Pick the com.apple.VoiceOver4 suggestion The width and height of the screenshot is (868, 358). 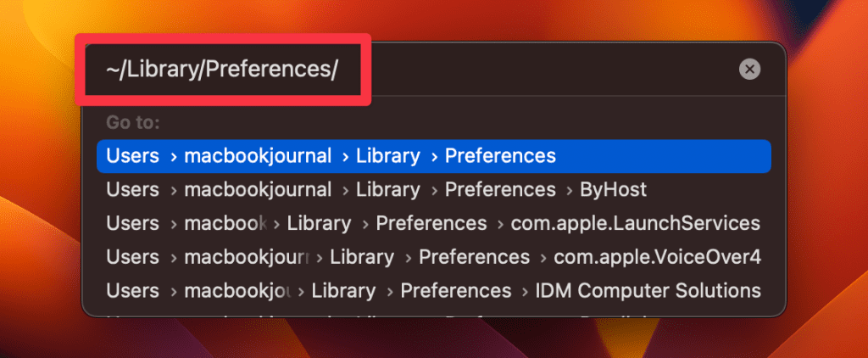click(657, 257)
